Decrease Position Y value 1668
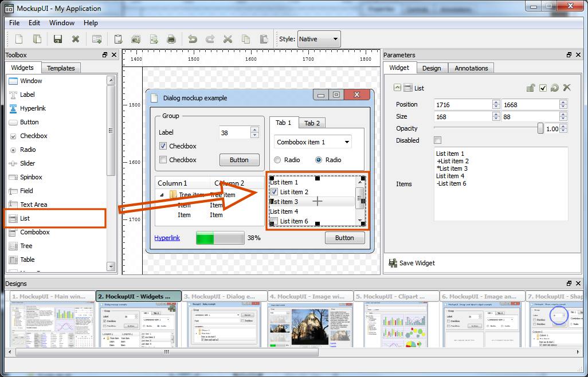Image resolution: width=588 pixels, height=377 pixels. pyautogui.click(x=563, y=107)
